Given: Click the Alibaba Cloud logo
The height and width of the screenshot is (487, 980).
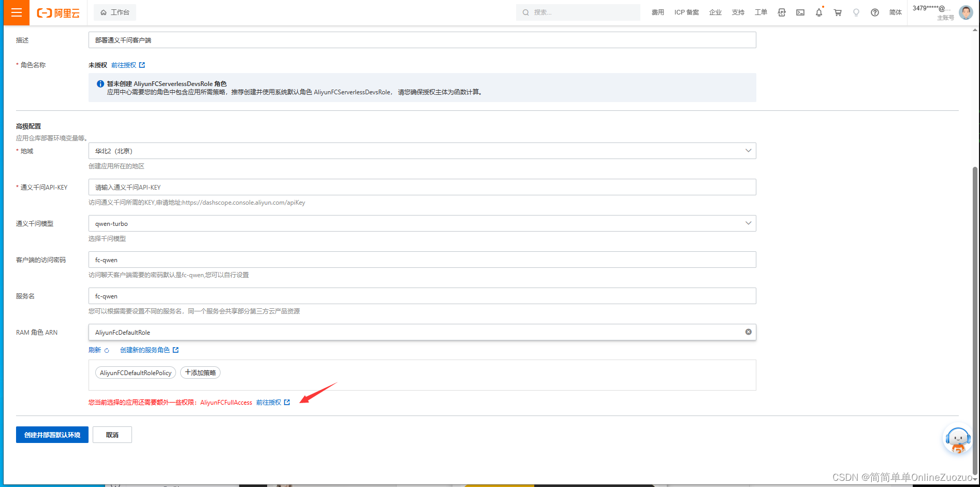Looking at the screenshot, I should [58, 13].
